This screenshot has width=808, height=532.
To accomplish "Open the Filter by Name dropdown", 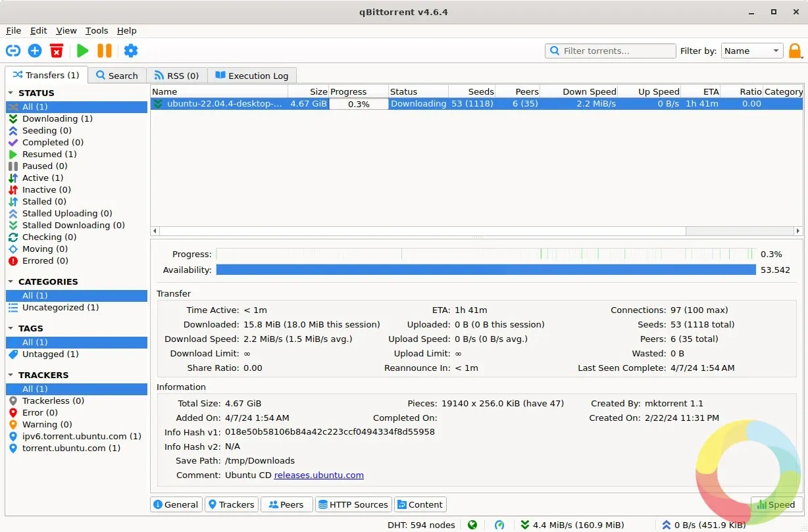I will (x=752, y=51).
